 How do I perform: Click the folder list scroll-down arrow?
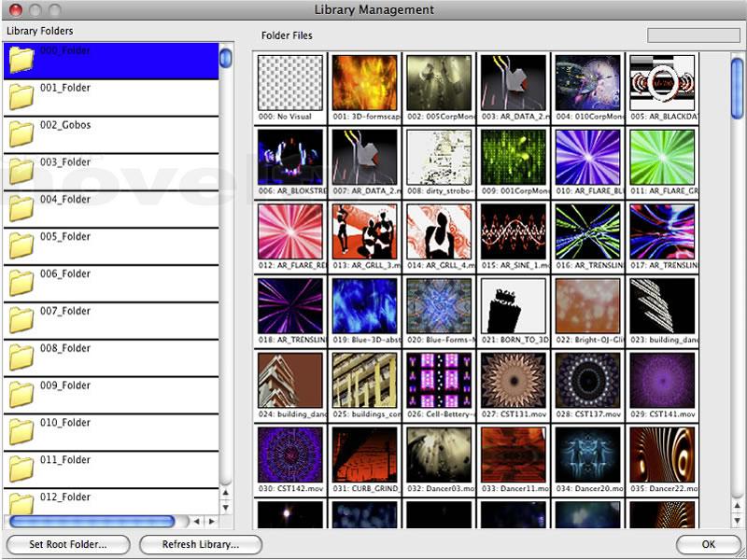226,505
